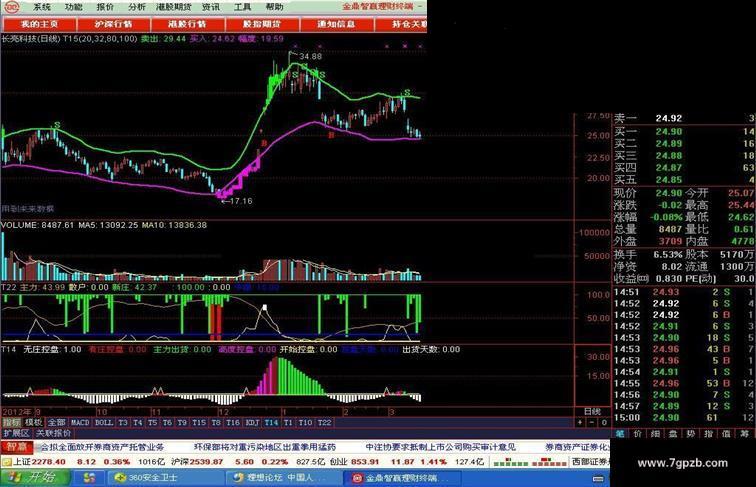The width and height of the screenshot is (756, 487).
Task: Open the 帮助 menu
Action: 274,7
